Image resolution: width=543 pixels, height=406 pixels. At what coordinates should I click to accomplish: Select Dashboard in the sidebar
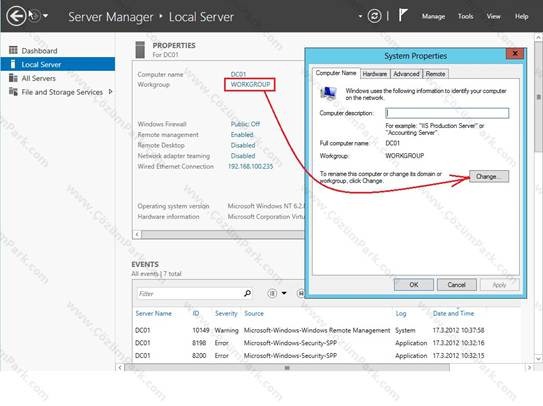(x=39, y=51)
